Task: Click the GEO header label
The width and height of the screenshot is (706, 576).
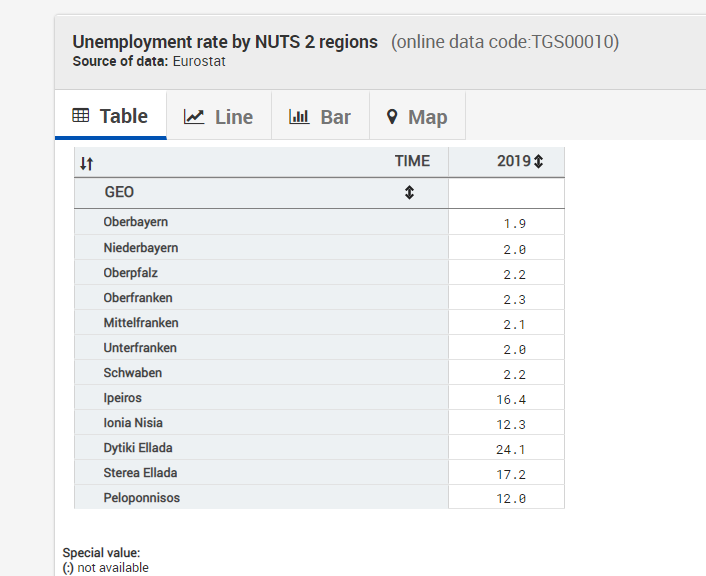Action: 119,192
